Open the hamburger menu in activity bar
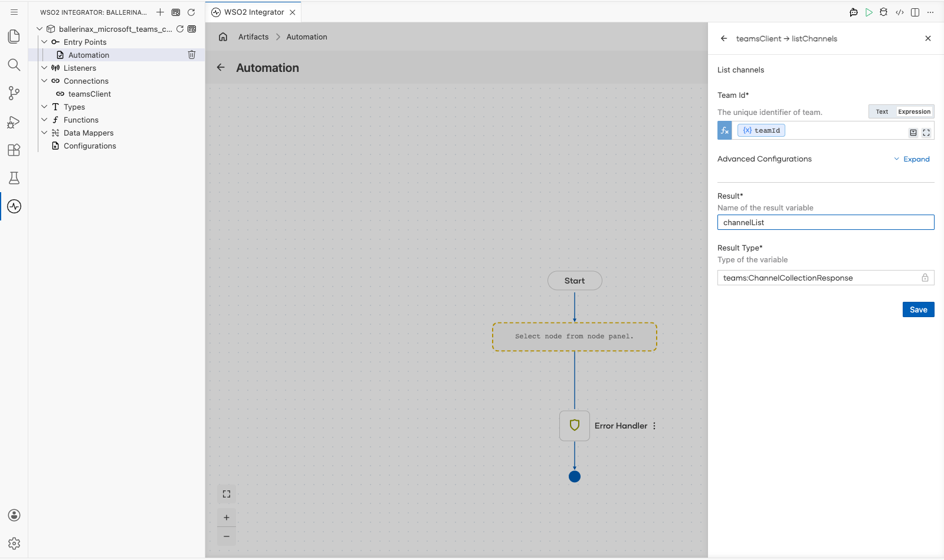944x560 pixels. [14, 12]
